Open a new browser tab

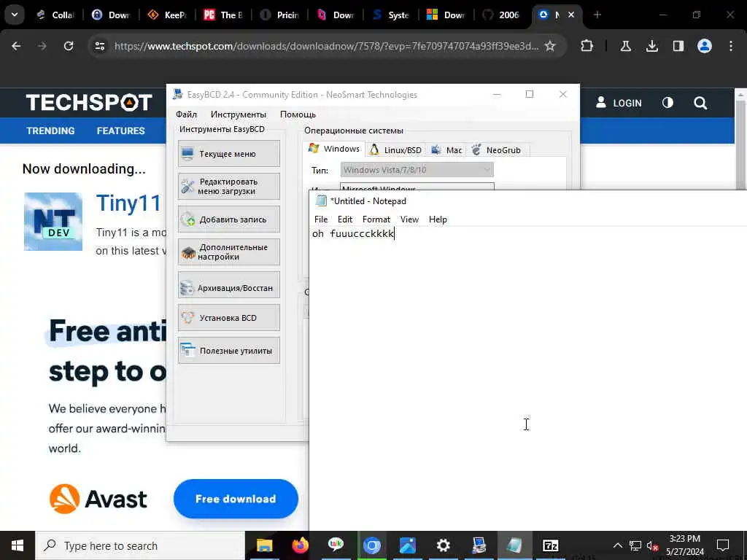pyautogui.click(x=597, y=15)
